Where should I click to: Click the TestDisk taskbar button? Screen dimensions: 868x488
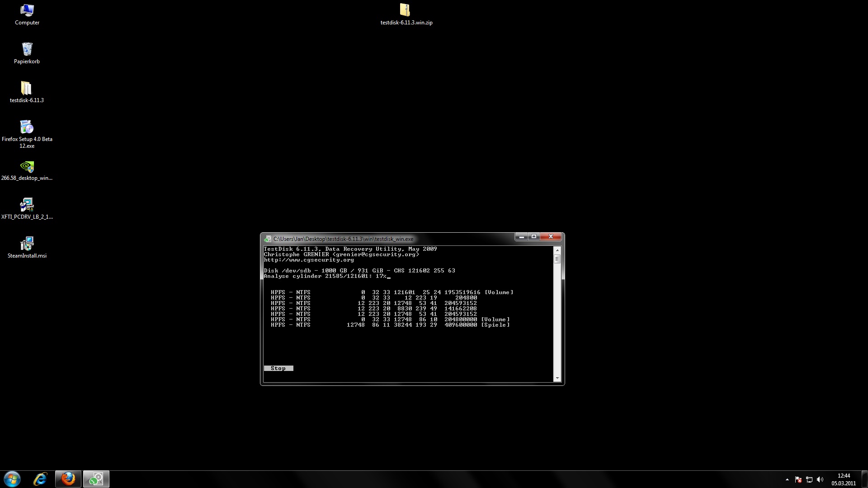tap(96, 479)
